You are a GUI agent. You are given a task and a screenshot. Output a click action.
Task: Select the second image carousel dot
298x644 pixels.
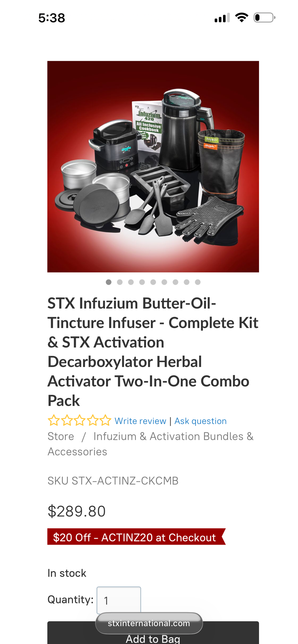[x=120, y=282]
